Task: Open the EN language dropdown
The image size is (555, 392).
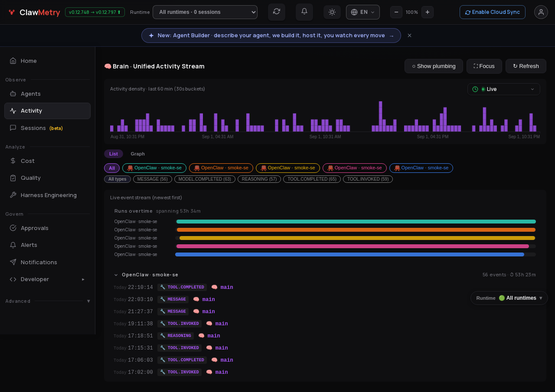Action: (x=363, y=12)
